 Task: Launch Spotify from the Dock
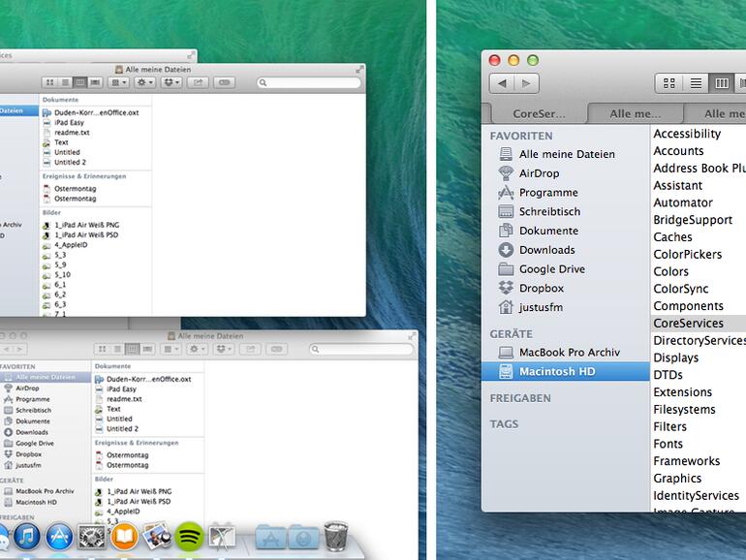(189, 537)
